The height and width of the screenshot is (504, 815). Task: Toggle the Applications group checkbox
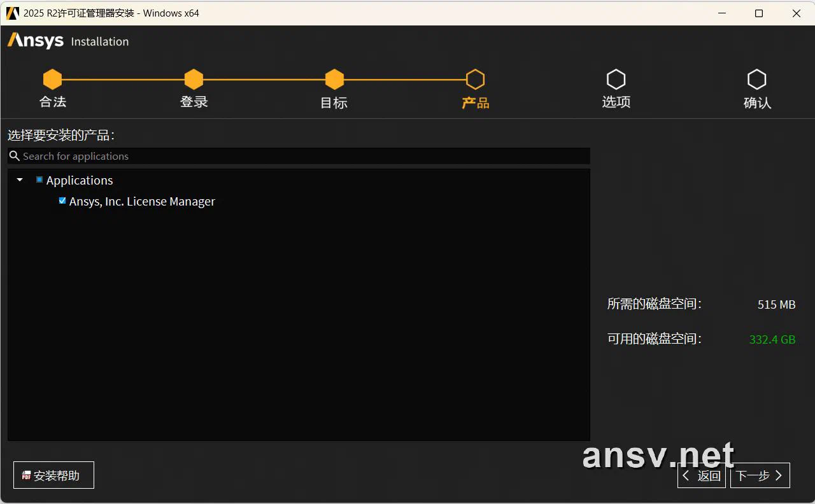[x=39, y=180]
